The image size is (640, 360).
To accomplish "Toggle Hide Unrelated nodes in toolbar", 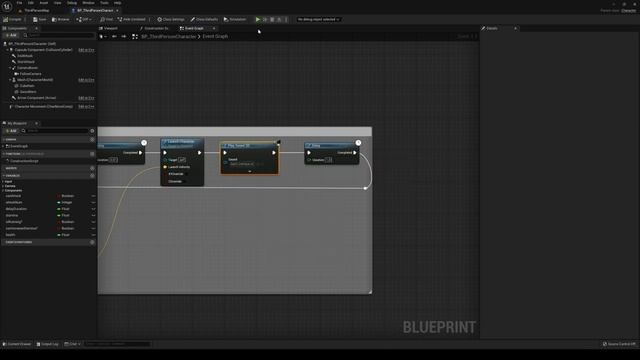I will [131, 19].
